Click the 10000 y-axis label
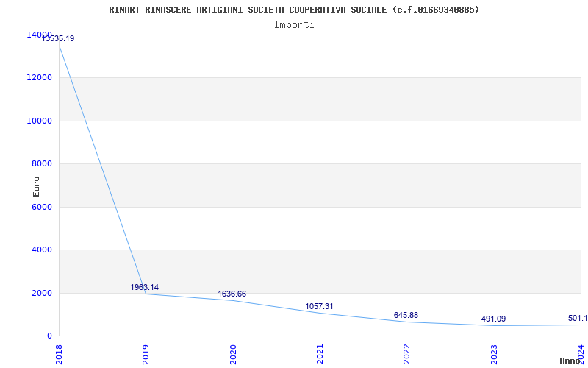 pyautogui.click(x=39, y=121)
